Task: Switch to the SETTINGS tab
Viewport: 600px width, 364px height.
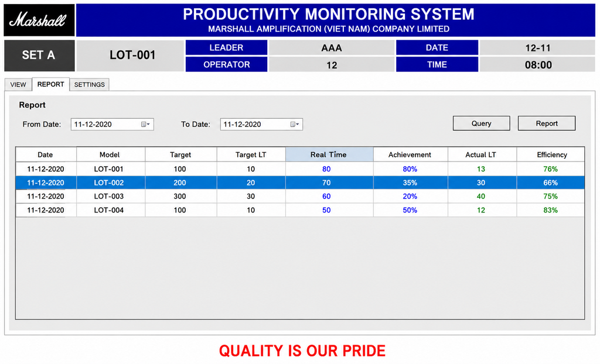Action: (x=90, y=84)
